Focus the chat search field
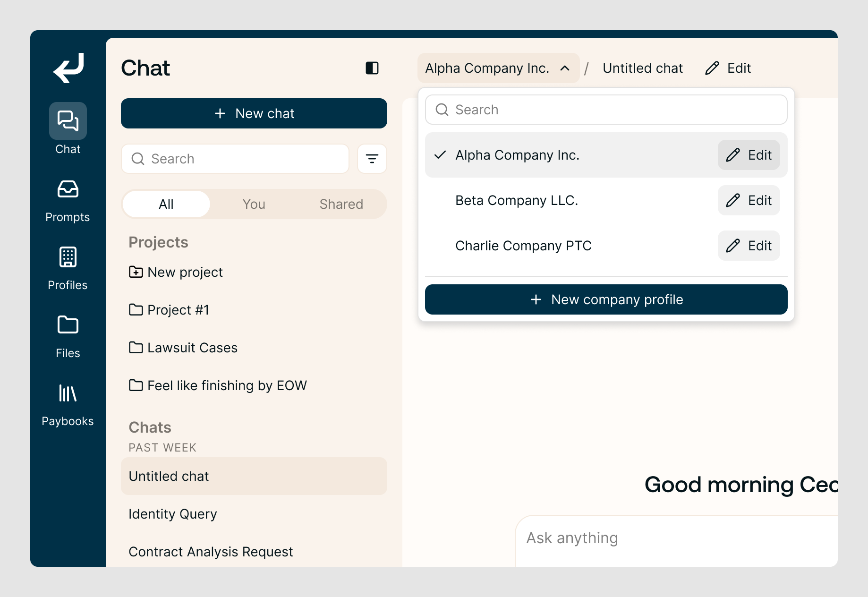 (x=235, y=159)
